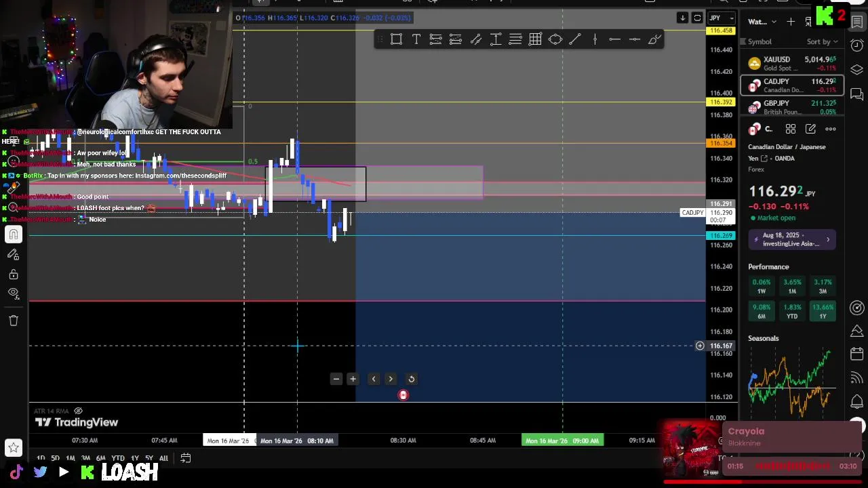Viewport: 868px width, 488px height.
Task: Toggle hide all drawings eye icon
Action: pyautogui.click(x=13, y=293)
